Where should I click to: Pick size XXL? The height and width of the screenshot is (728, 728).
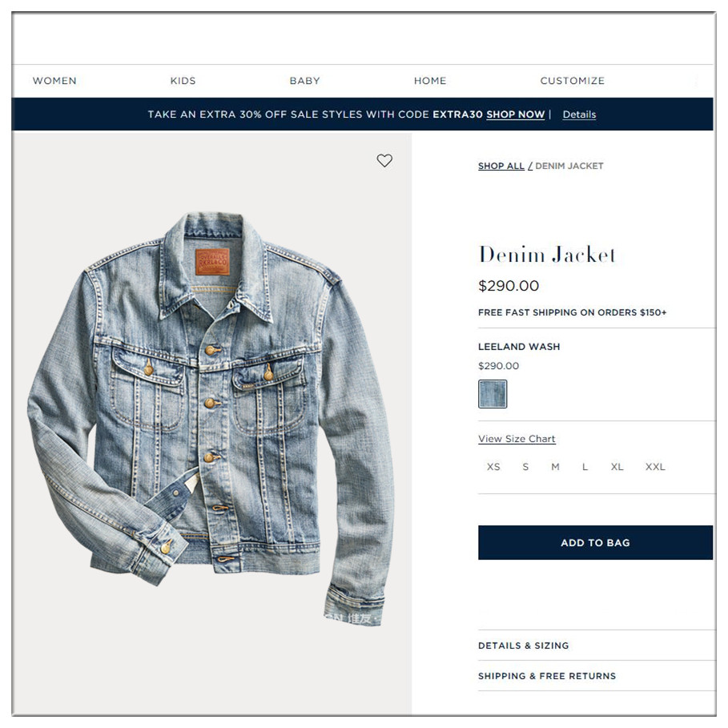655,467
